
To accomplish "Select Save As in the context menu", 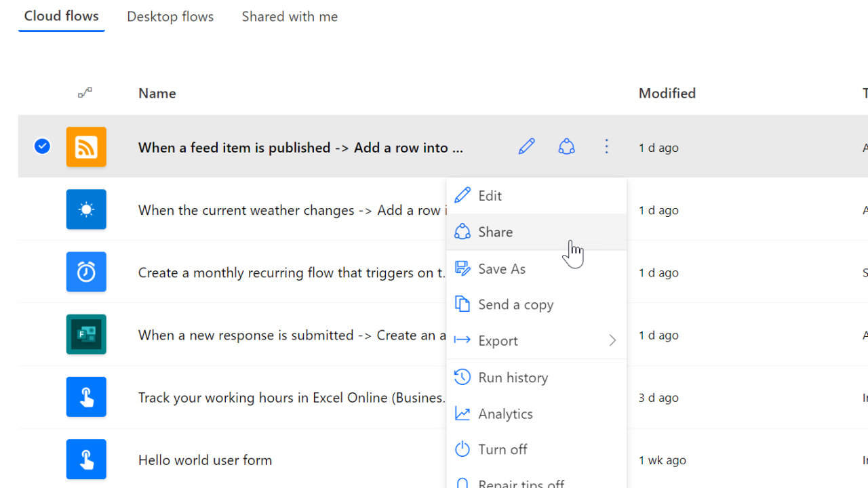I will point(501,269).
